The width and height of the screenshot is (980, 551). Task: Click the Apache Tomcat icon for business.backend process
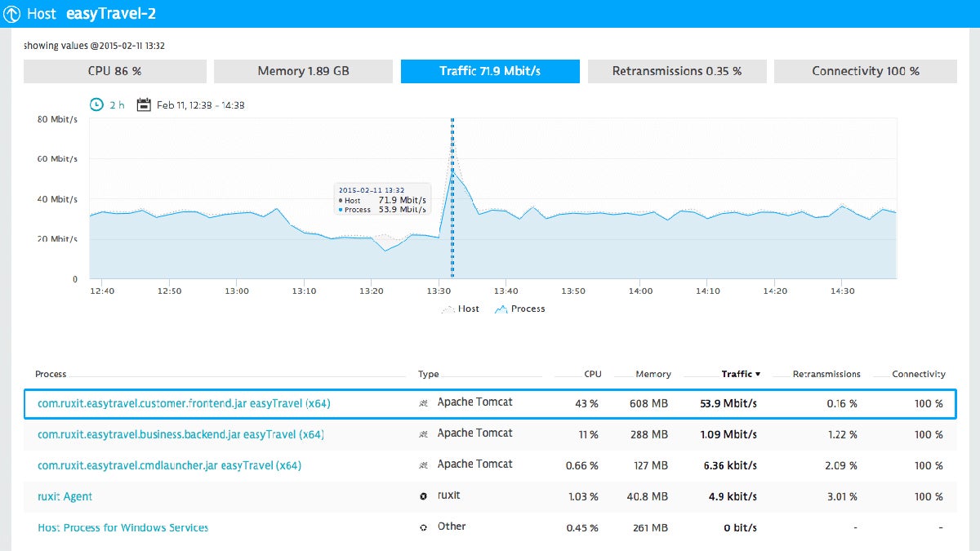(424, 433)
